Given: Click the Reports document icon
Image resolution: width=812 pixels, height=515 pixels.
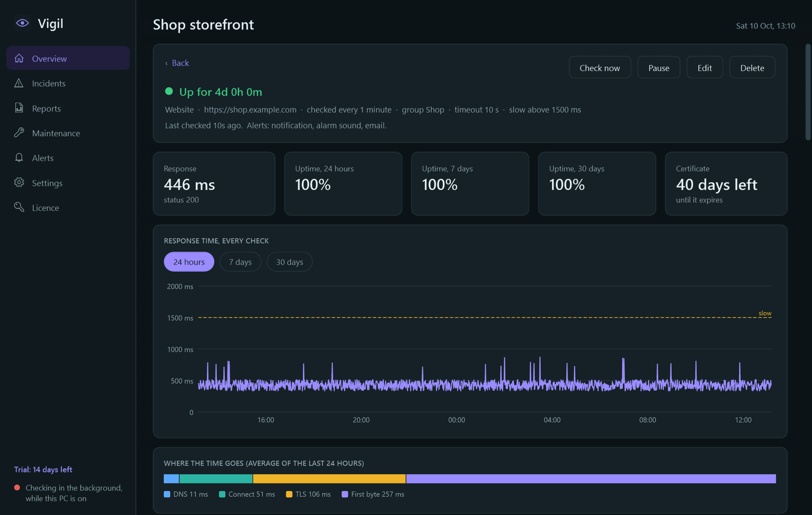Looking at the screenshot, I should click(x=19, y=108).
